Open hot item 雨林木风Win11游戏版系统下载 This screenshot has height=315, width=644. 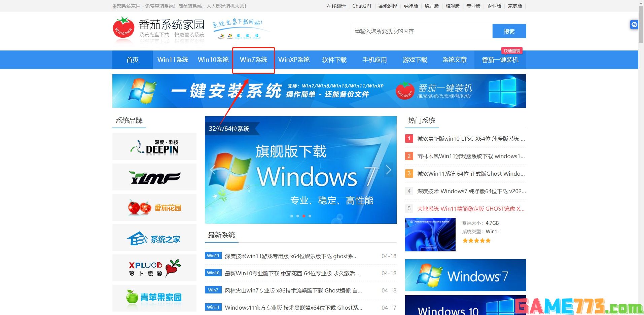coord(471,156)
